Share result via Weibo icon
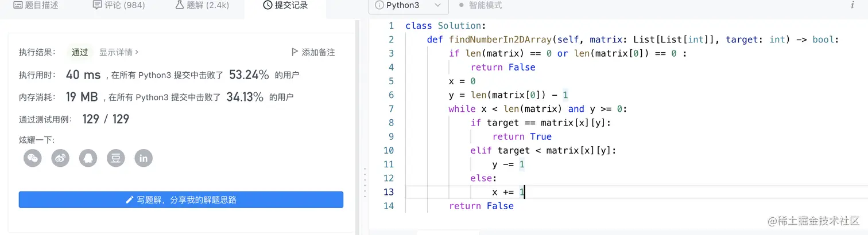This screenshot has width=868, height=235. click(60, 158)
